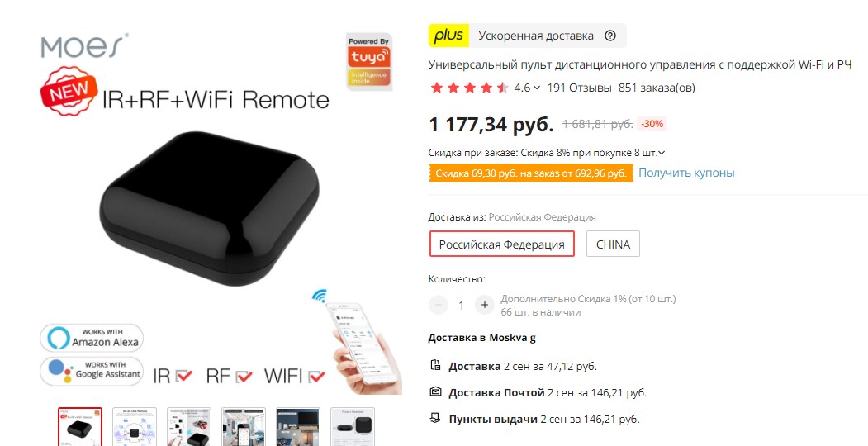Increase quantity with plus button
Viewport: 868px width, 446px height.
tap(484, 305)
